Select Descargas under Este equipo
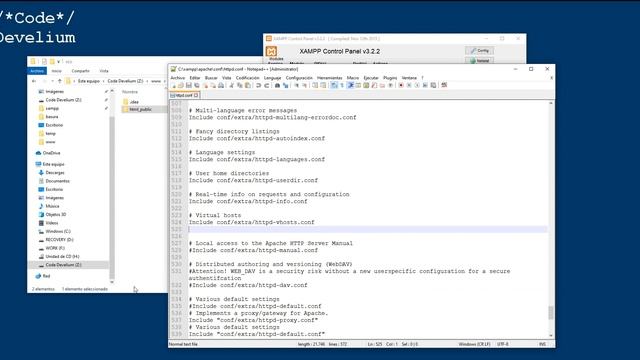The width and height of the screenshot is (640, 360). [55, 173]
